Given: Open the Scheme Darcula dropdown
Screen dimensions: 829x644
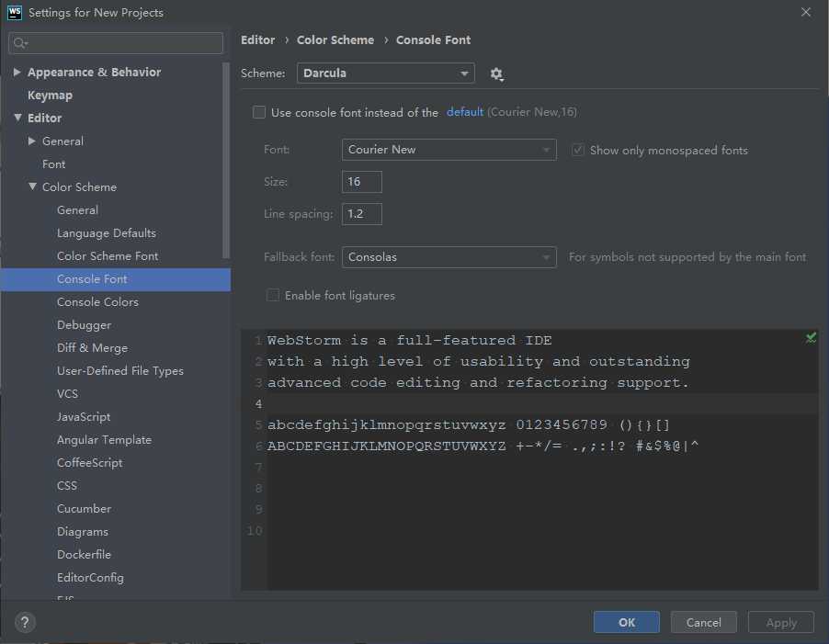Looking at the screenshot, I should pyautogui.click(x=385, y=73).
